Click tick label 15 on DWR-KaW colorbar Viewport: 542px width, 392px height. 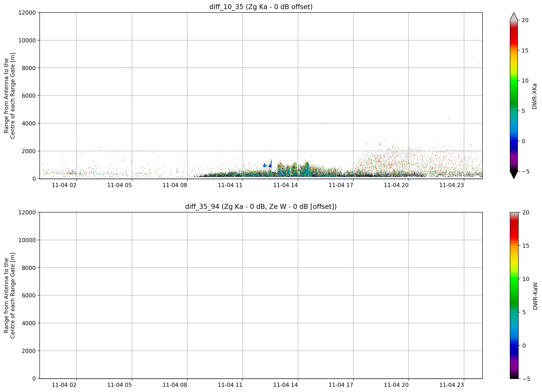(x=526, y=246)
